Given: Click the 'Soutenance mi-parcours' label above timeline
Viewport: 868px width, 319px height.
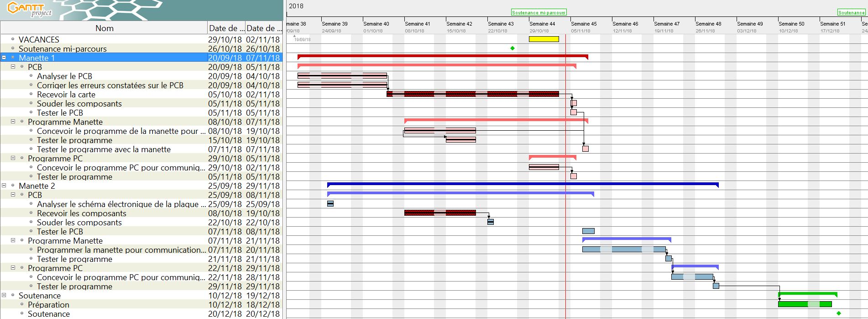Looking at the screenshot, I should point(539,13).
